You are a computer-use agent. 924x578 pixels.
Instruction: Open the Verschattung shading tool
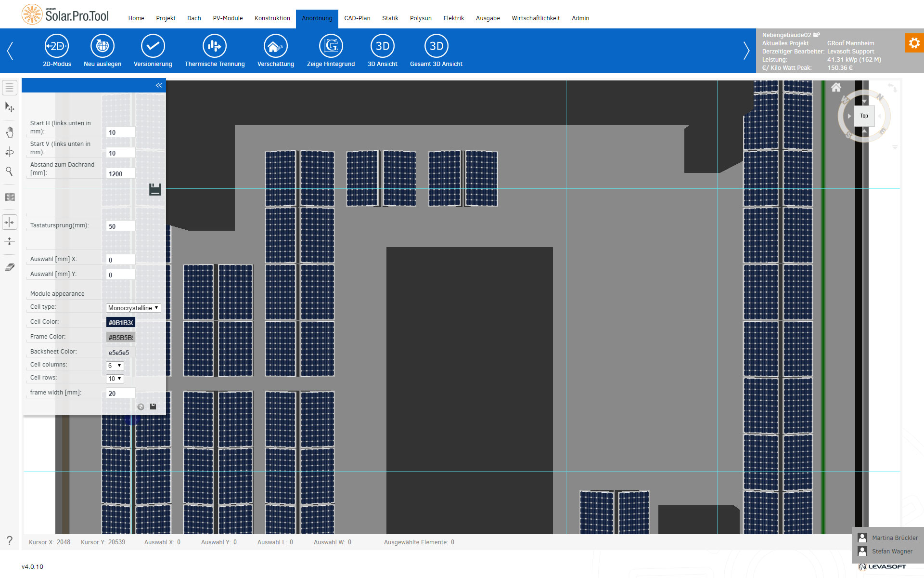275,47
